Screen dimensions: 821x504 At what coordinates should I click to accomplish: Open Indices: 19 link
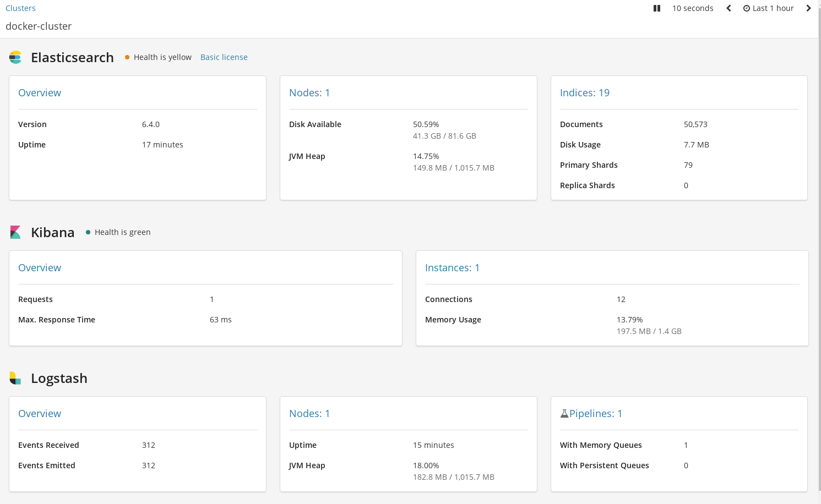click(x=585, y=93)
